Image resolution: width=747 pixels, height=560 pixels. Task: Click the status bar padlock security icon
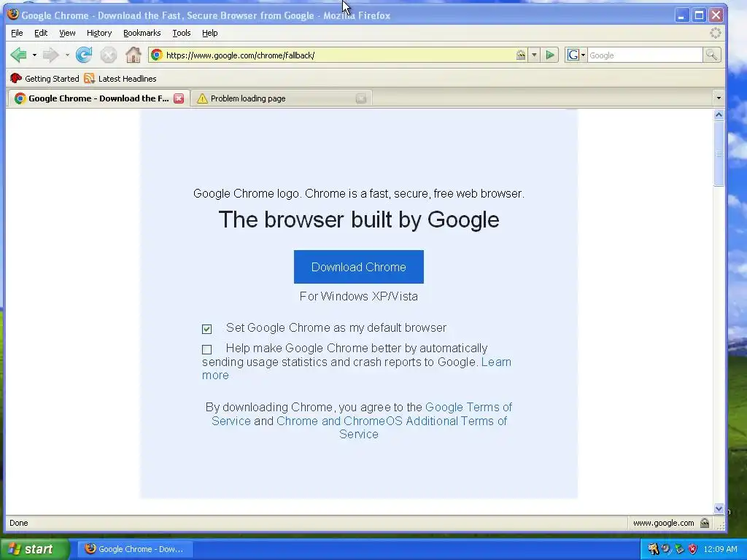click(x=705, y=523)
